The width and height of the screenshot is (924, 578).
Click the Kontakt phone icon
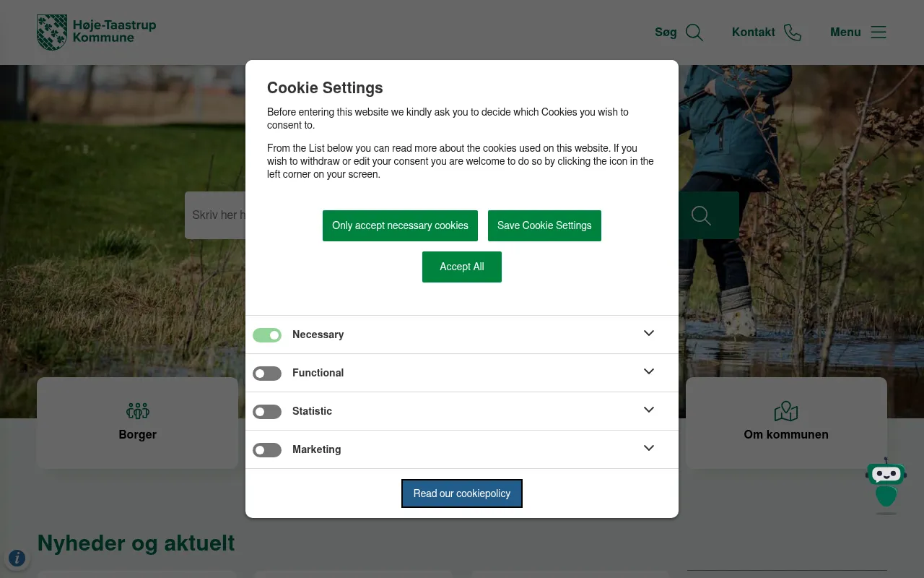tap(793, 33)
